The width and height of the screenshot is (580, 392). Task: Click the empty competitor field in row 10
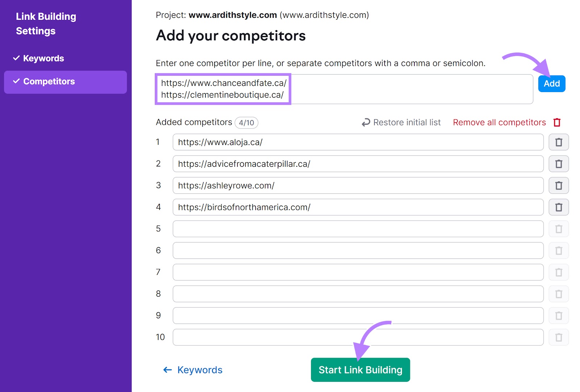point(357,337)
